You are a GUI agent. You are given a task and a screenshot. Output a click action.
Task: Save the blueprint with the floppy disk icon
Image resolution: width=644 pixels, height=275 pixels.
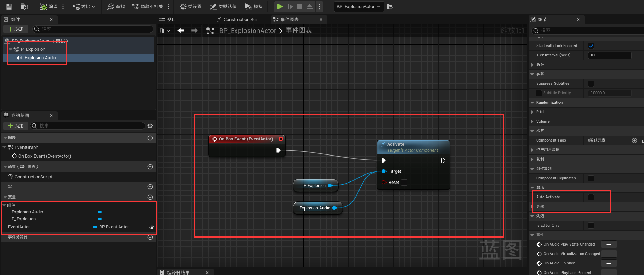pos(9,6)
